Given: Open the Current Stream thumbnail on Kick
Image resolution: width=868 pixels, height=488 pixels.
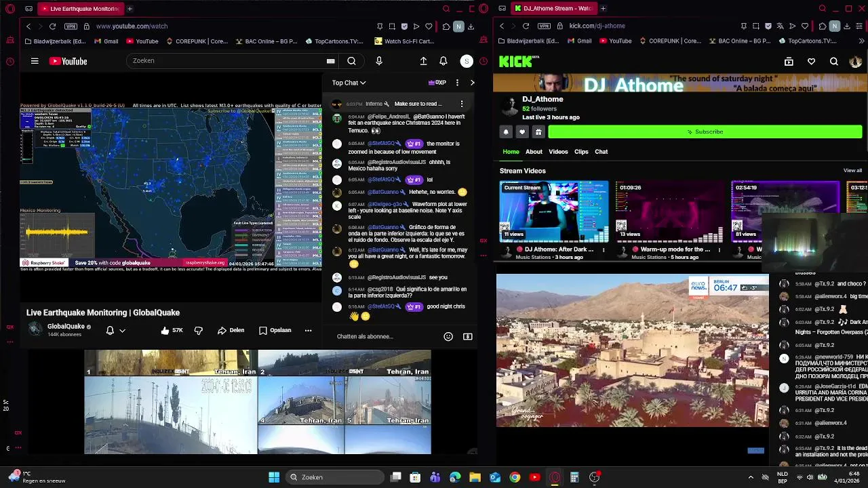Looking at the screenshot, I should [x=554, y=211].
